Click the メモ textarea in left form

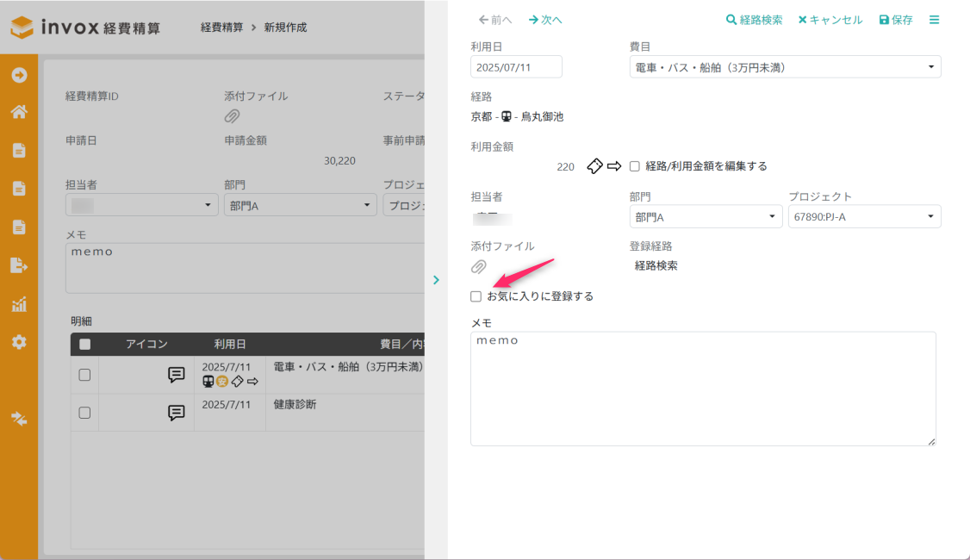pyautogui.click(x=245, y=268)
